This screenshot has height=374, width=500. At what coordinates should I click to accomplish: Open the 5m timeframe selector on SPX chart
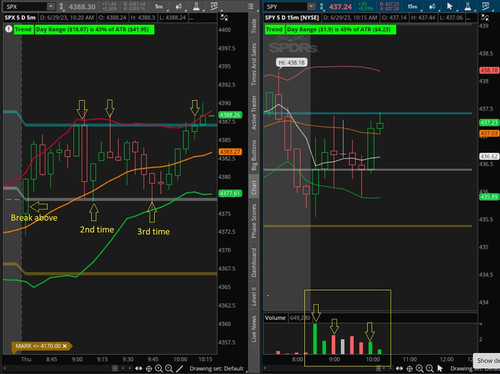pyautogui.click(x=160, y=6)
